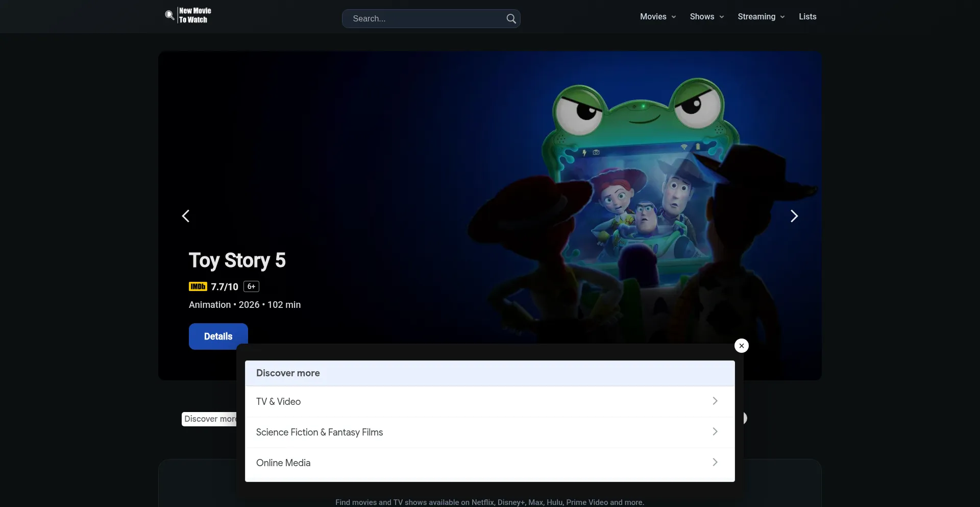
Task: Click the chevron beside Online Media
Action: [715, 462]
